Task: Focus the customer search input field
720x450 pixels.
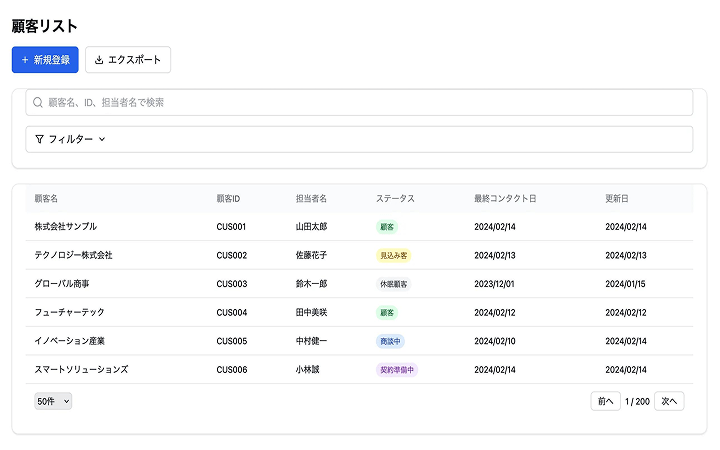Action: 359,102
